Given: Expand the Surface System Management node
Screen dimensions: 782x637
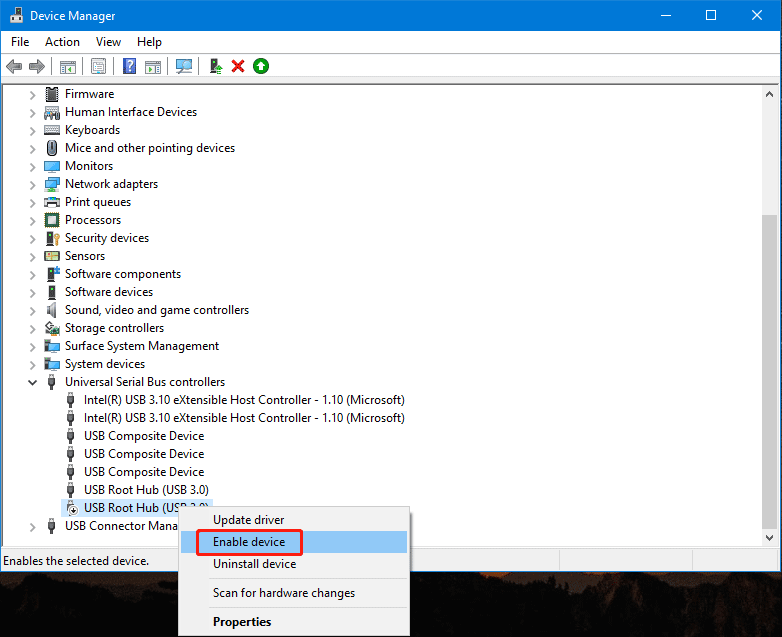Looking at the screenshot, I should [32, 346].
